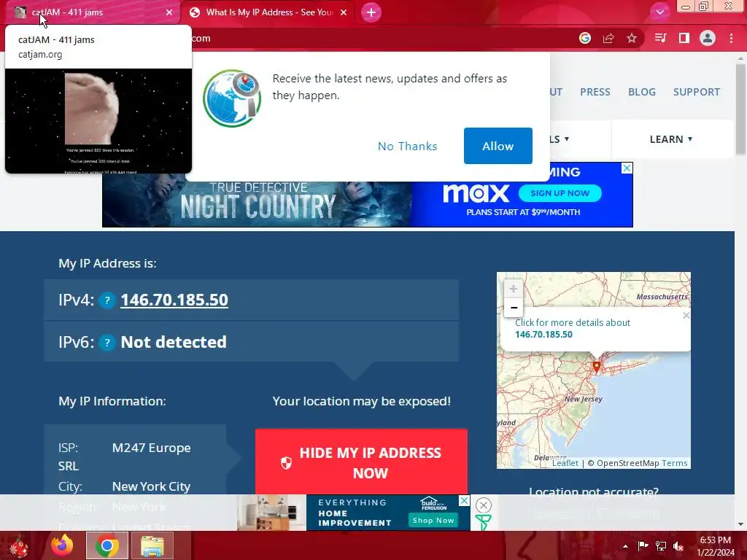The height and width of the screenshot is (560, 747).
Task: Open the 146.70.185.50 IPv4 link
Action: [x=174, y=300]
